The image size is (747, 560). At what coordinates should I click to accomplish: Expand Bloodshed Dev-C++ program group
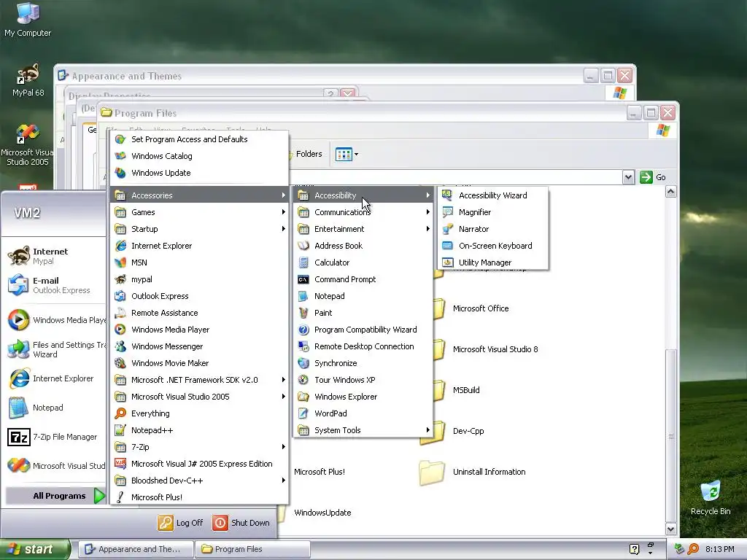(x=199, y=481)
